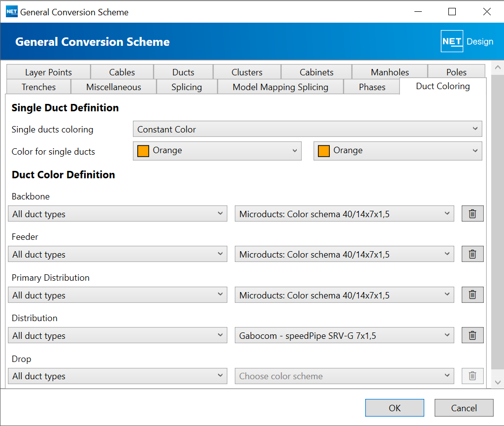Expand Drop duct types dropdown

click(118, 376)
